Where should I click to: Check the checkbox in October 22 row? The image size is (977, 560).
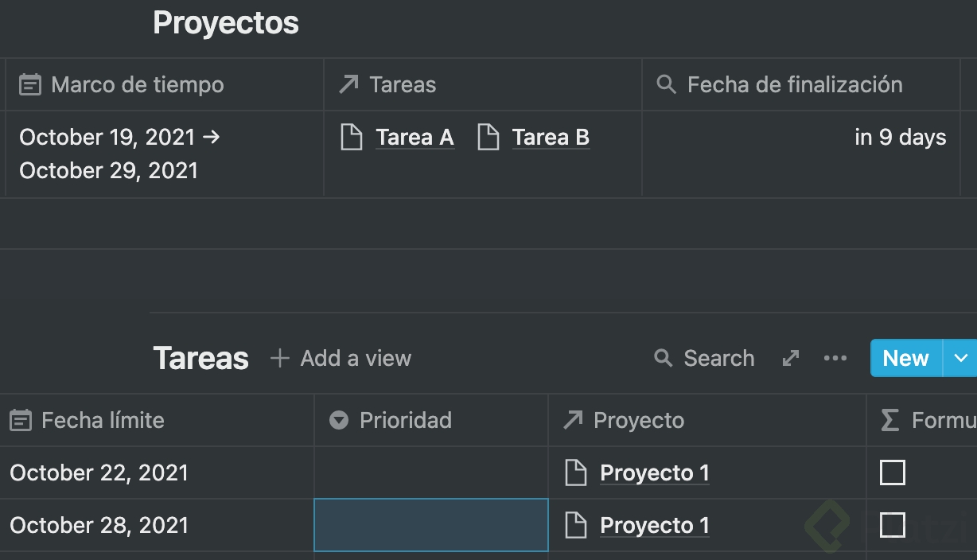click(892, 472)
